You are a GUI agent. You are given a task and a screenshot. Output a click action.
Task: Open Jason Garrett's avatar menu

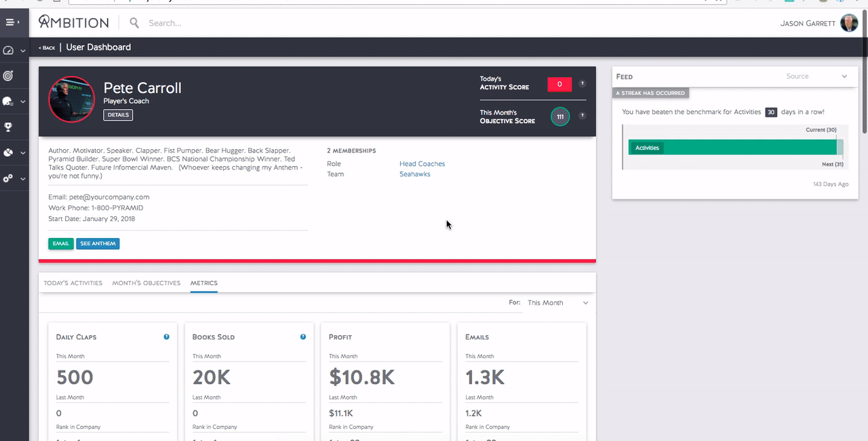[x=849, y=23]
